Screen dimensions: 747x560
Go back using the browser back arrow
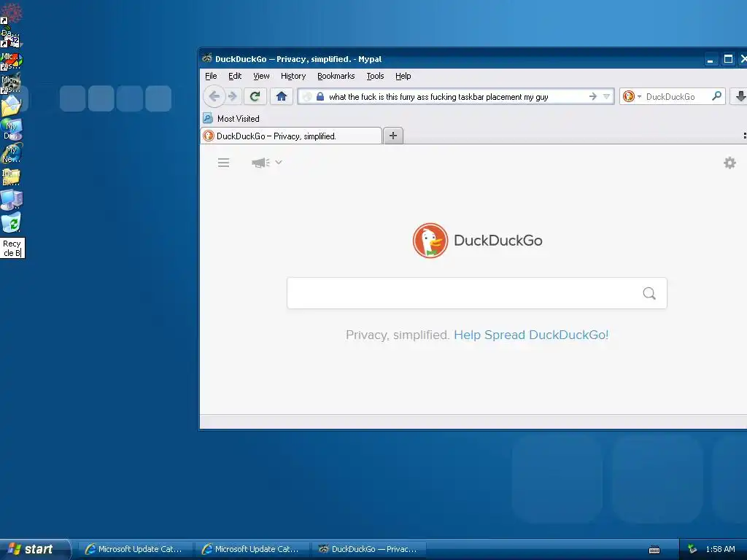[x=214, y=97]
